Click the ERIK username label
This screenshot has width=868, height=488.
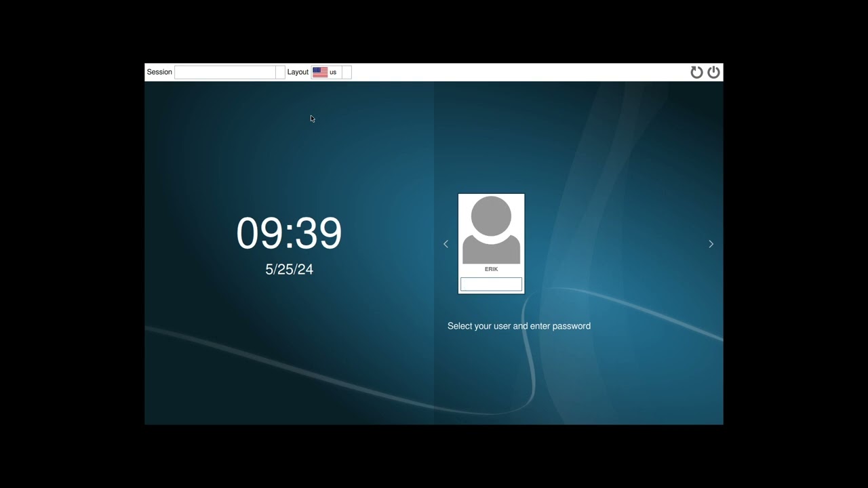coord(491,269)
